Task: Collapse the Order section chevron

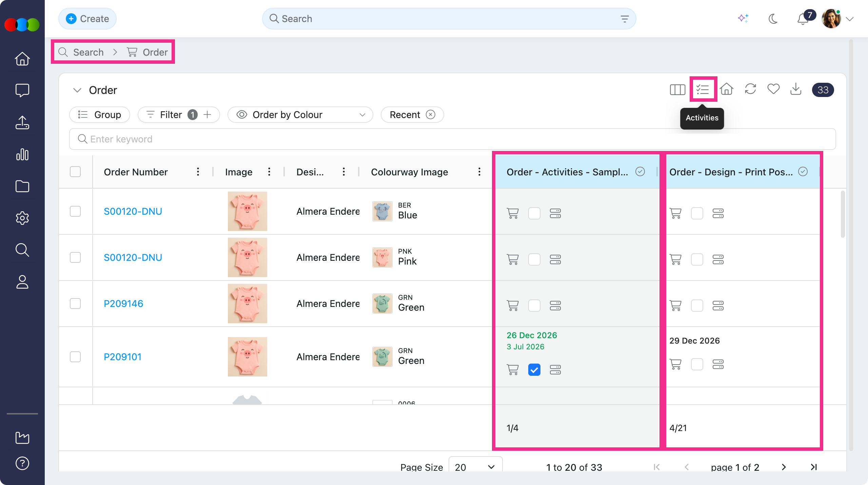Action: click(x=77, y=90)
